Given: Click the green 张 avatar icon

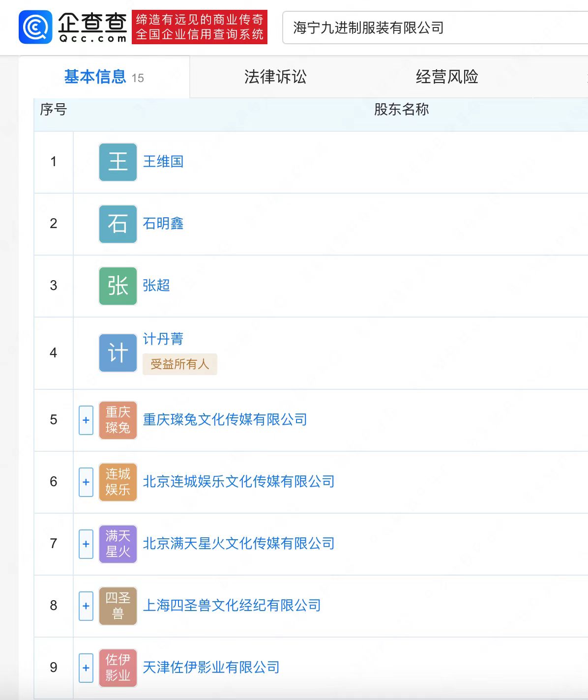Looking at the screenshot, I should pyautogui.click(x=118, y=286).
